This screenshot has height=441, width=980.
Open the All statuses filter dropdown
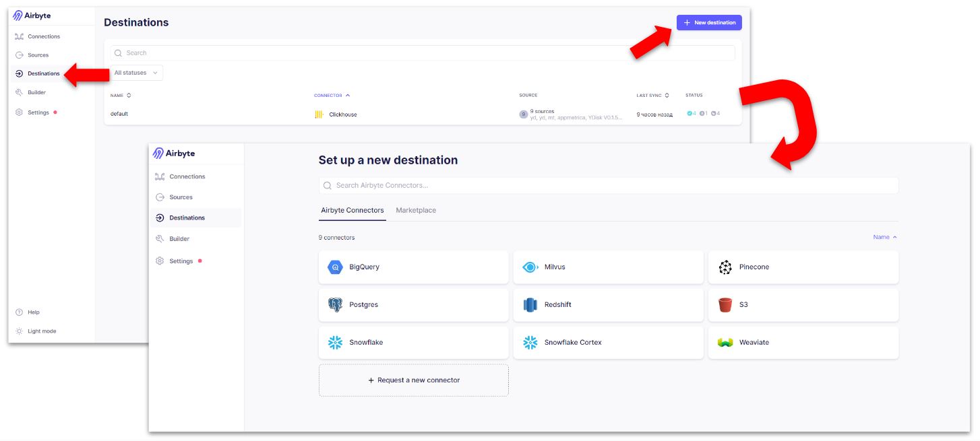click(x=136, y=73)
